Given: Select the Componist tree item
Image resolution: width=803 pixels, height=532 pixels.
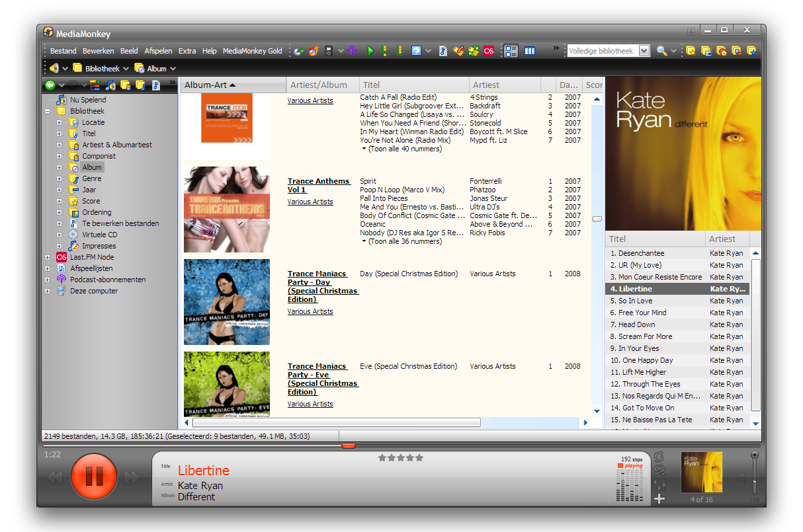Looking at the screenshot, I should click(x=99, y=156).
